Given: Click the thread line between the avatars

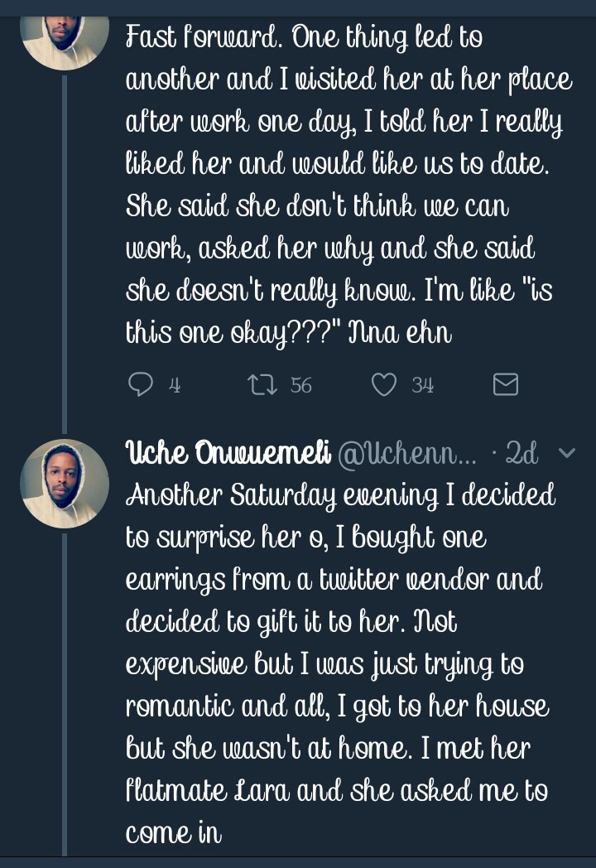Looking at the screenshot, I should point(65,248).
